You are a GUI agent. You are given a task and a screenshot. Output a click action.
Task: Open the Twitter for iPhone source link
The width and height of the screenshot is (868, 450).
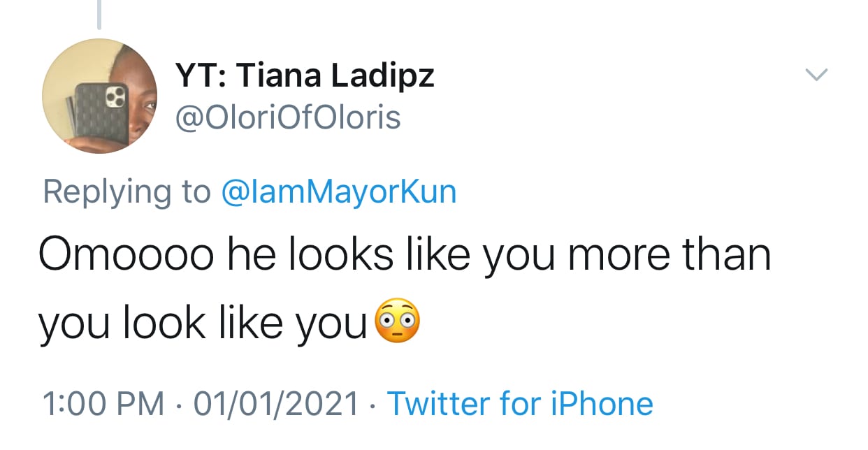point(519,403)
